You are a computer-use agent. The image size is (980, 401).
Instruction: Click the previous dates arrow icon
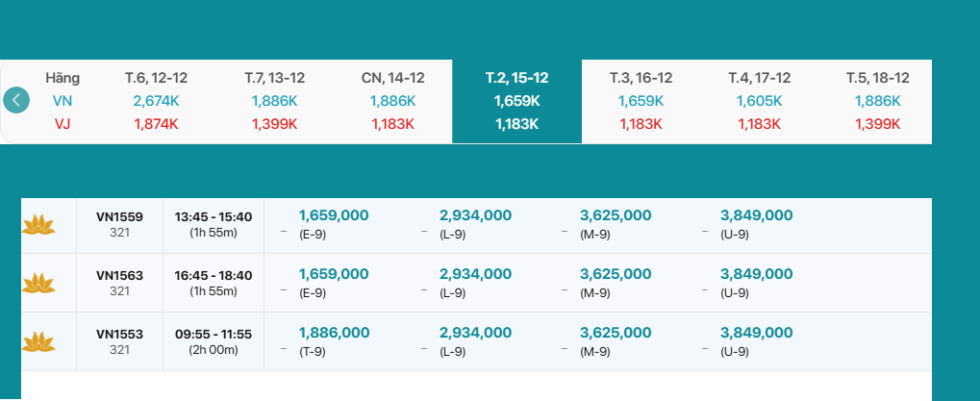click(15, 100)
